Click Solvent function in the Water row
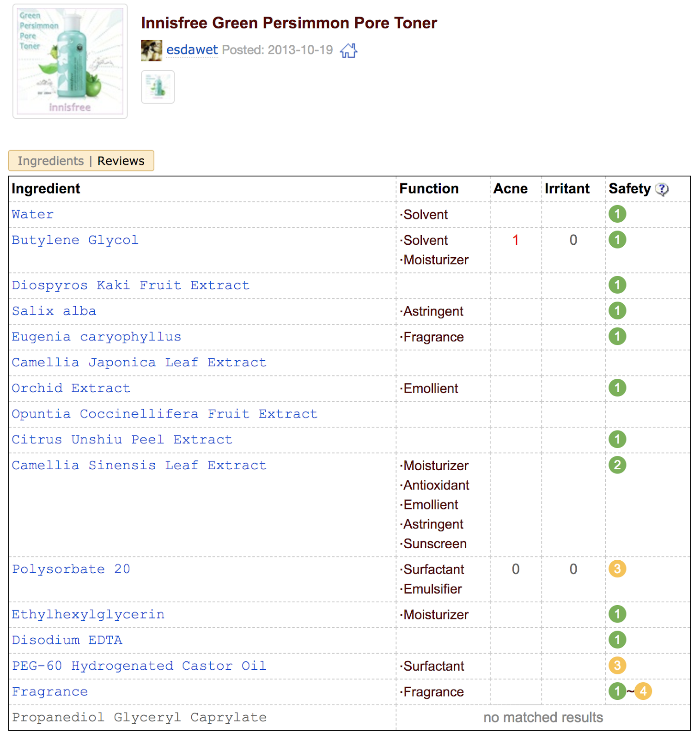700x739 pixels. point(424,215)
